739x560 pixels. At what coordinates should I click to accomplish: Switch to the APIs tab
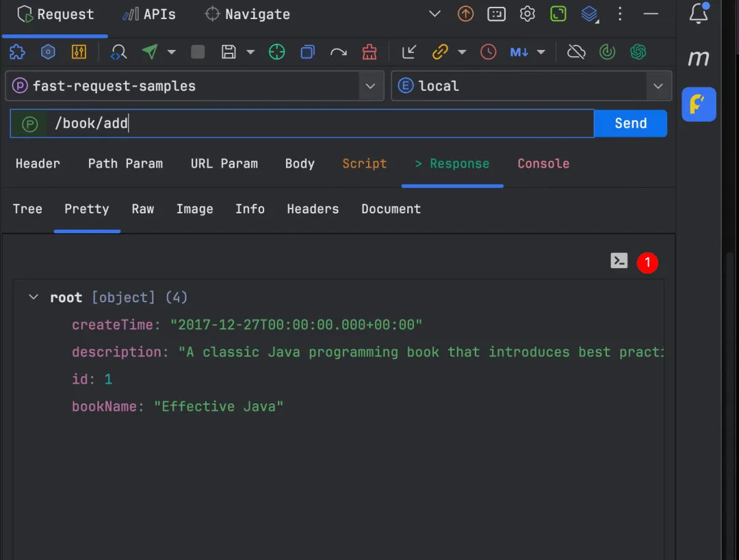[149, 14]
